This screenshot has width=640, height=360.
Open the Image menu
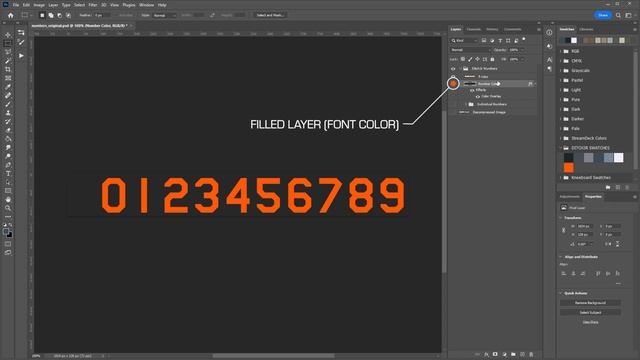39,5
